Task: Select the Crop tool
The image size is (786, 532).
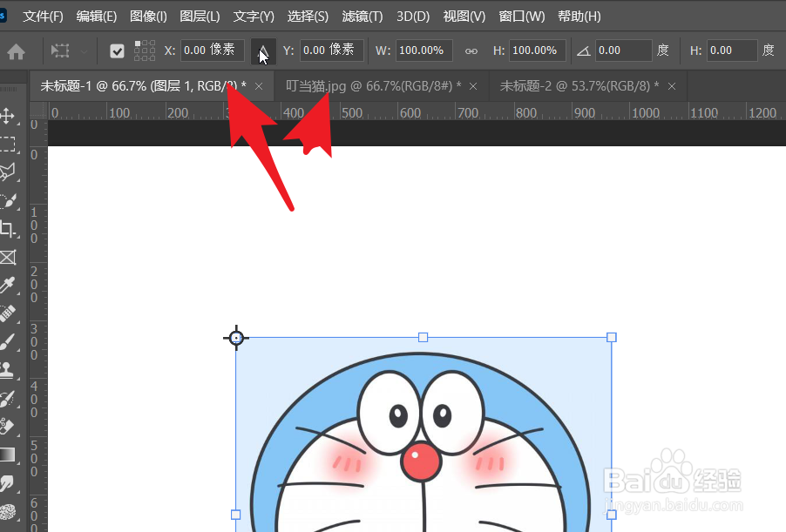Action: click(x=9, y=229)
